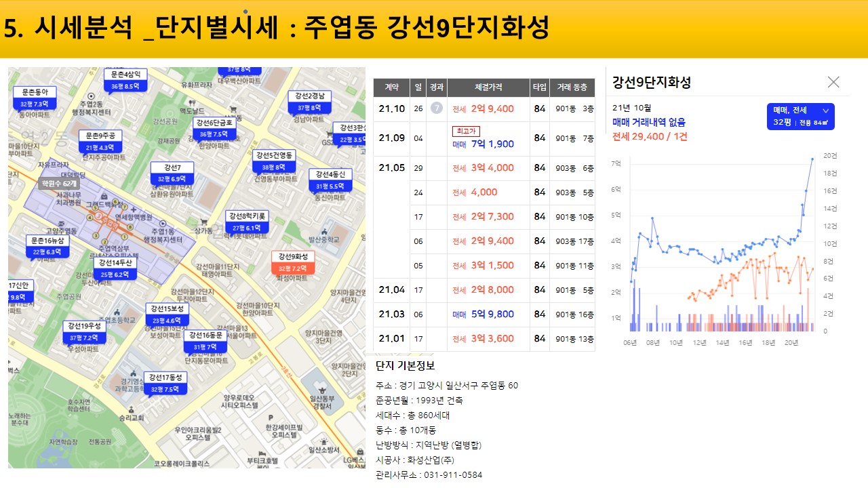The image size is (868, 488).
Task: Click the 최고가 badge in 21.09 row
Action: pos(466,131)
